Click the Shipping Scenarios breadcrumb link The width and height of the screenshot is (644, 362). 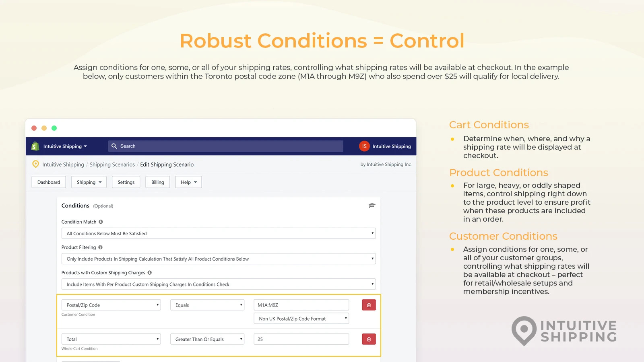click(x=112, y=165)
